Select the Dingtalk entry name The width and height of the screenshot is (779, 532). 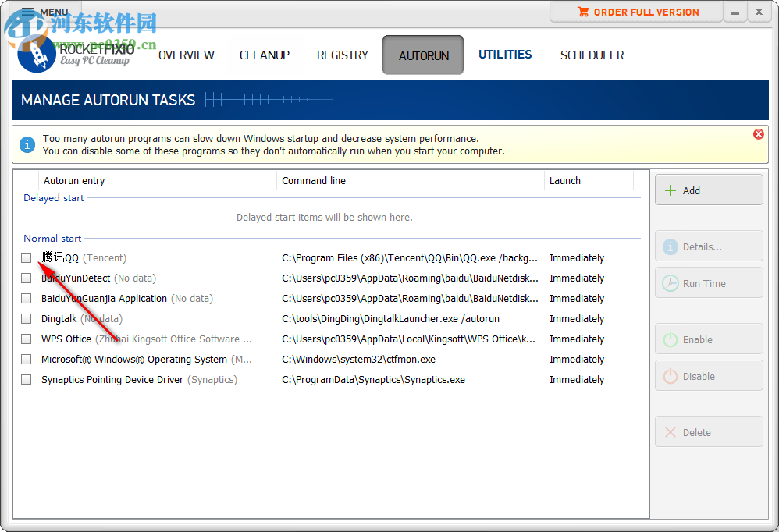click(x=59, y=318)
